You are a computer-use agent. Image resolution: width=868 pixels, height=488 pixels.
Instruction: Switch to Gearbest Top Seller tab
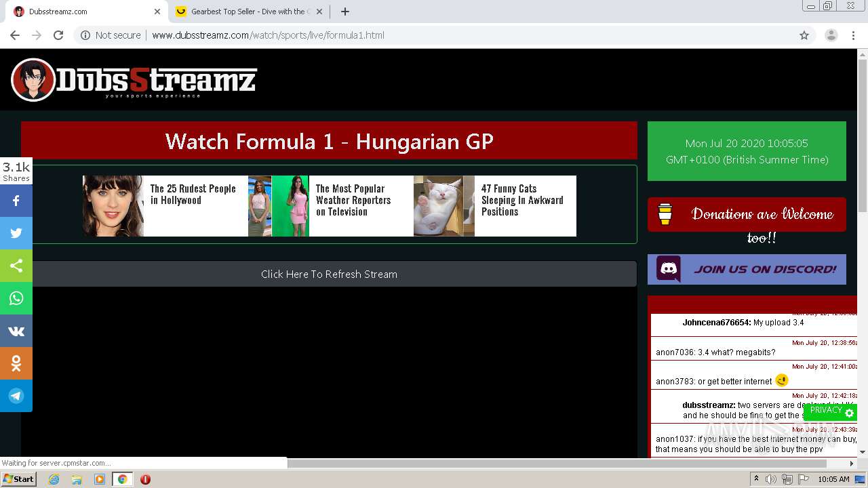[250, 12]
